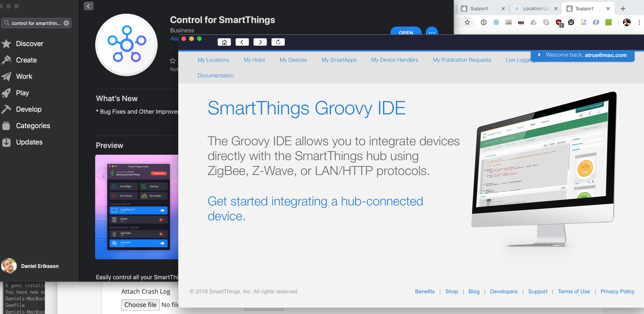
Task: Click the Support footer link
Action: pos(538,292)
